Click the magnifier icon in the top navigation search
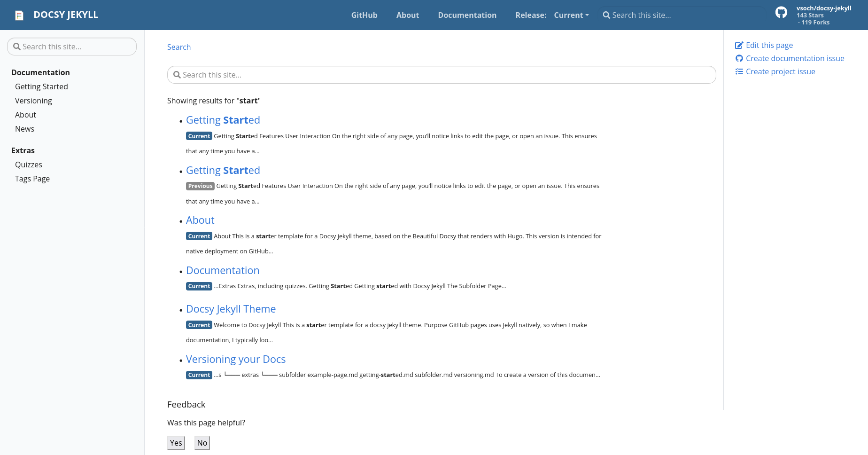This screenshot has width=868, height=455. click(x=606, y=15)
